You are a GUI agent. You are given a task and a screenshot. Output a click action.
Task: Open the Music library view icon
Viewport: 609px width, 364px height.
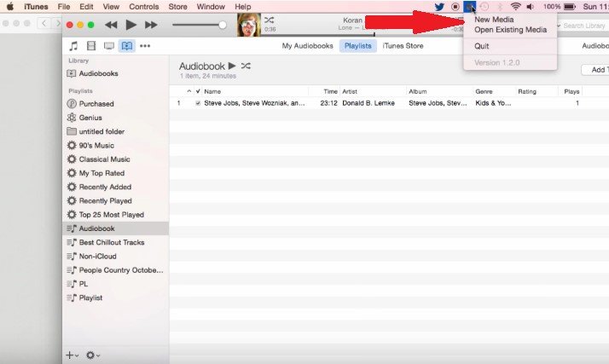[x=73, y=46]
